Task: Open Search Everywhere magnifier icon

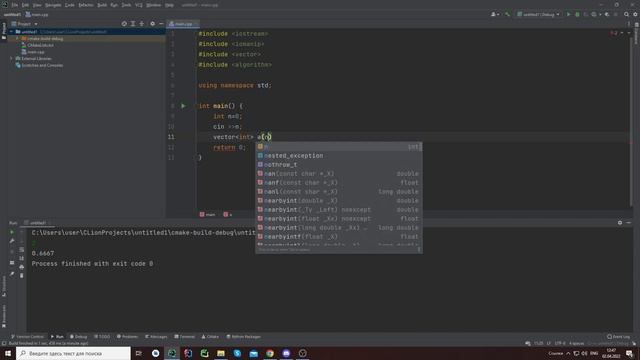Action: (627, 14)
